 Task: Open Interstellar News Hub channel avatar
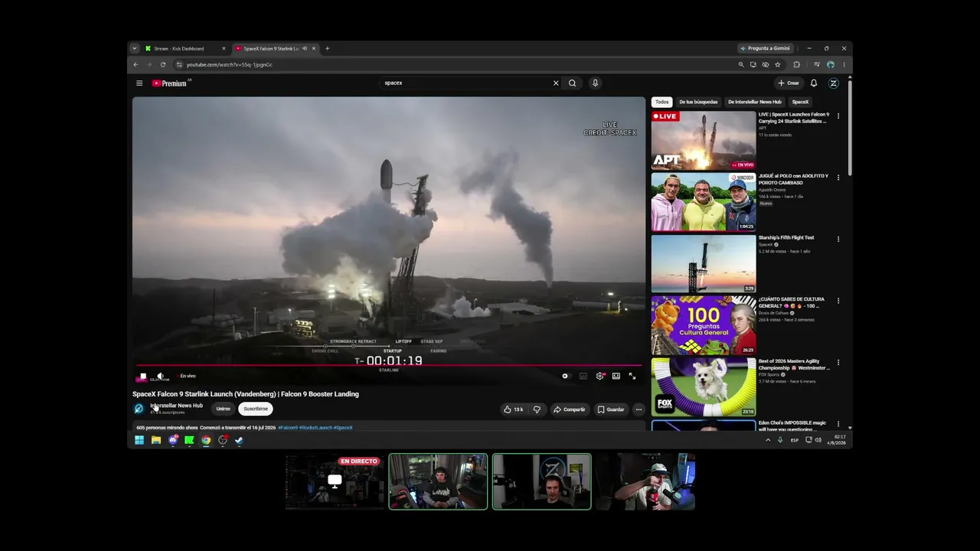pos(139,409)
